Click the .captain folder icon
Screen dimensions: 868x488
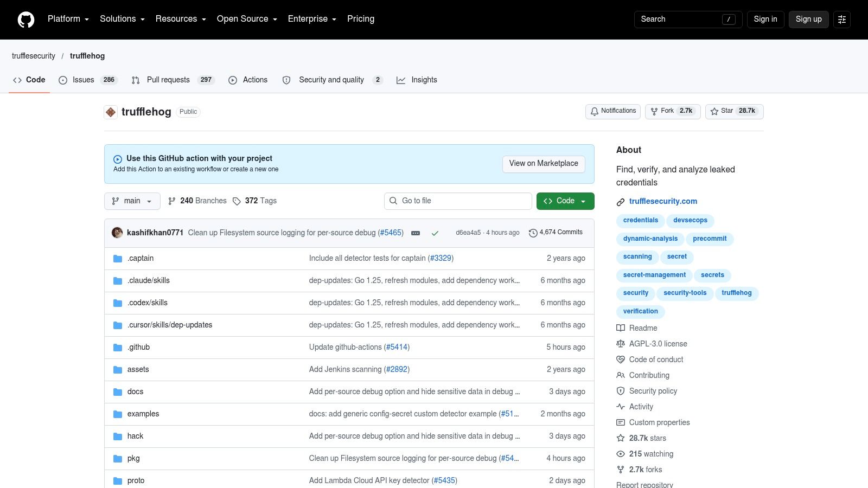[118, 259]
